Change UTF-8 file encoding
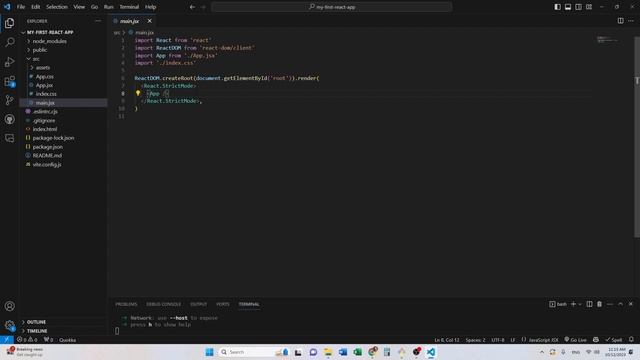The width and height of the screenshot is (640, 360). (498, 340)
